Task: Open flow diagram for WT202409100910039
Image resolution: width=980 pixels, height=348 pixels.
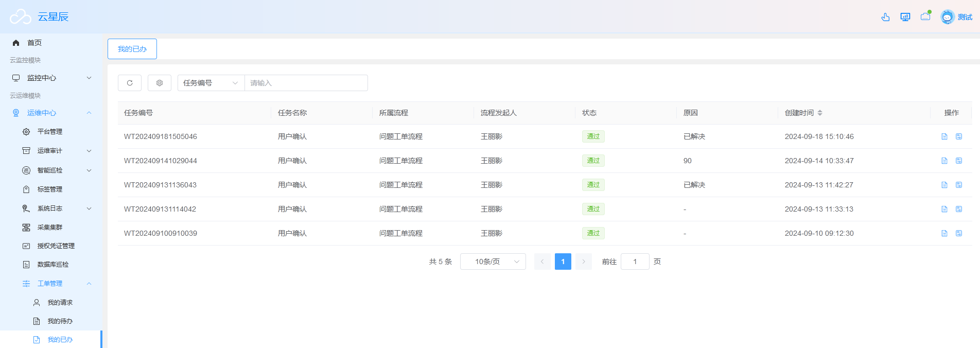Action: coord(959,233)
